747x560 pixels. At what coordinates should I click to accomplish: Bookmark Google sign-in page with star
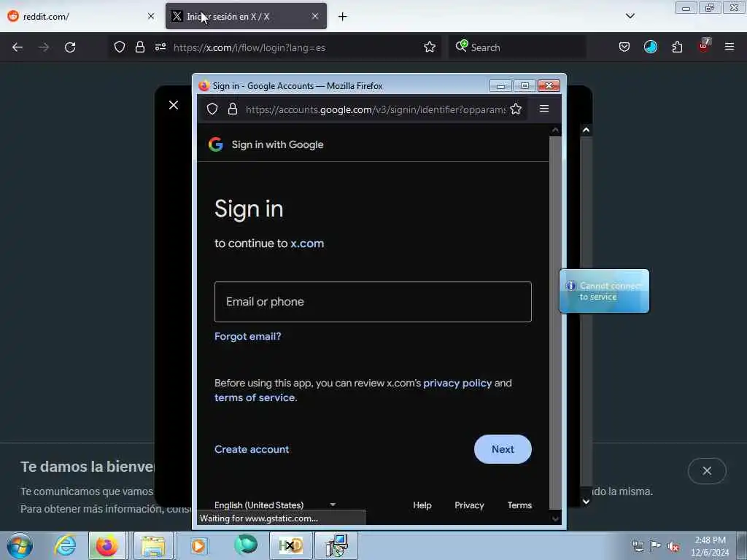[516, 109]
